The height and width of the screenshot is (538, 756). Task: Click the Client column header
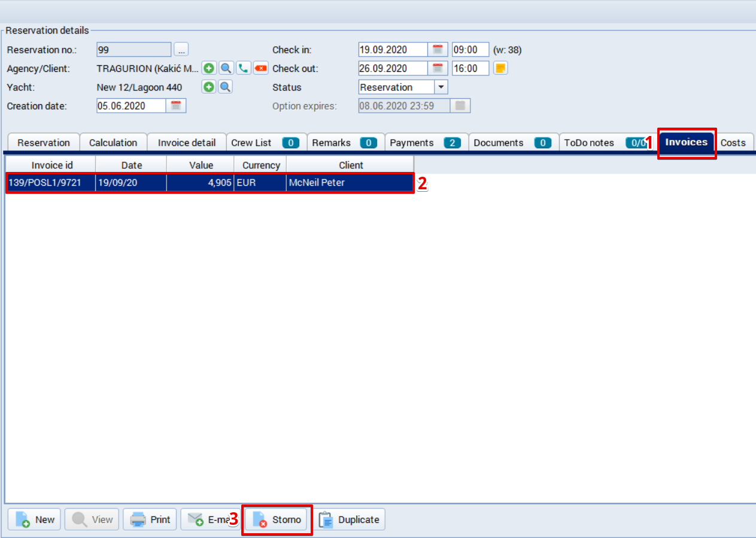pos(350,165)
